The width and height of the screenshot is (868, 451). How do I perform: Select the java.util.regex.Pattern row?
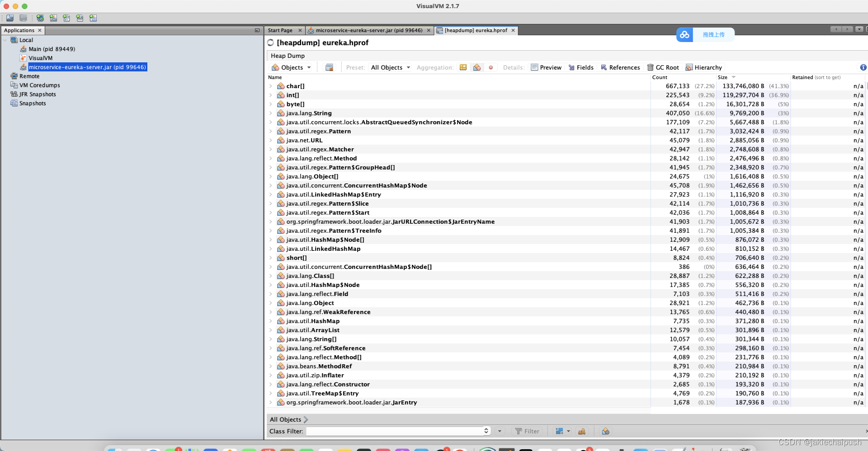tap(565, 131)
